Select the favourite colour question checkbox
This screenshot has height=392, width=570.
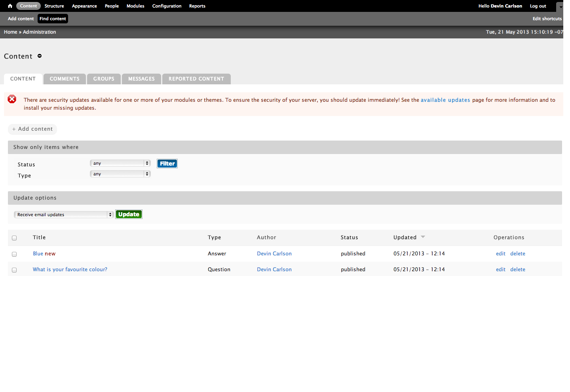[14, 270]
